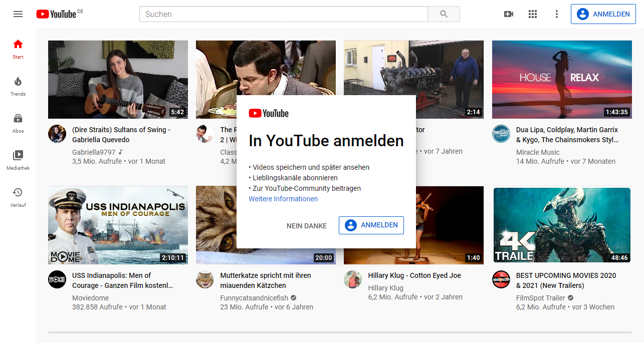Open Hillary Klug channel name link
This screenshot has width=644, height=343.
click(386, 288)
